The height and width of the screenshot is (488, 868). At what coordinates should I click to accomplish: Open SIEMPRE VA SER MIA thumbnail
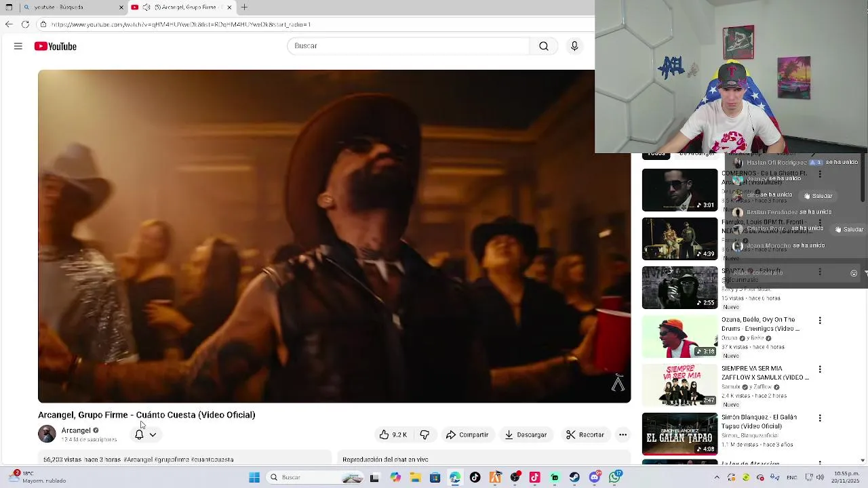[x=679, y=385]
